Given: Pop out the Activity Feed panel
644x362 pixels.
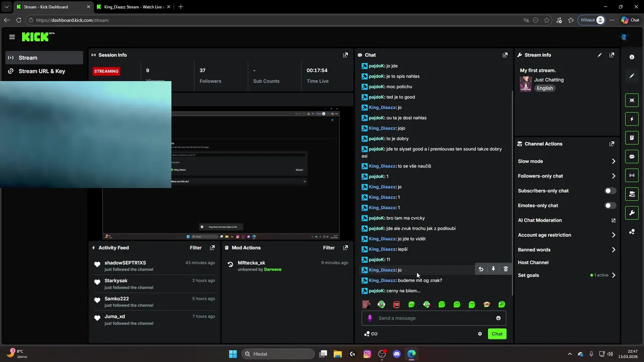Looking at the screenshot, I should point(212,247).
